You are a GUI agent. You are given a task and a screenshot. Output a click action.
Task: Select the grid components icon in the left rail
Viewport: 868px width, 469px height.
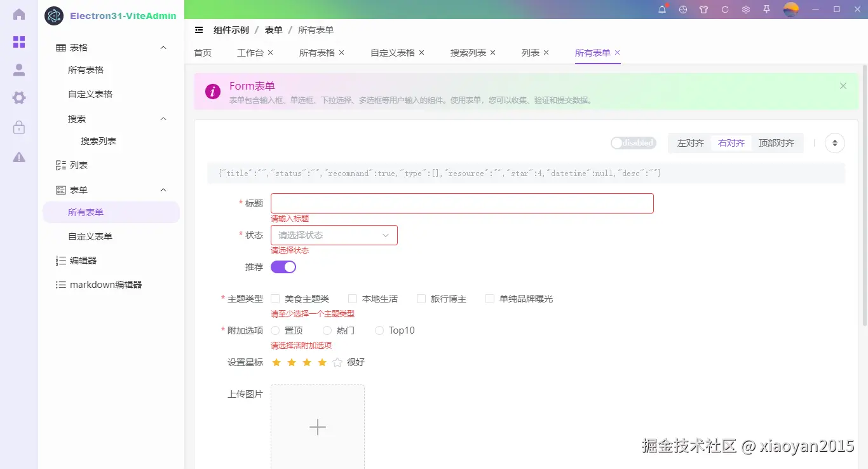coord(19,42)
